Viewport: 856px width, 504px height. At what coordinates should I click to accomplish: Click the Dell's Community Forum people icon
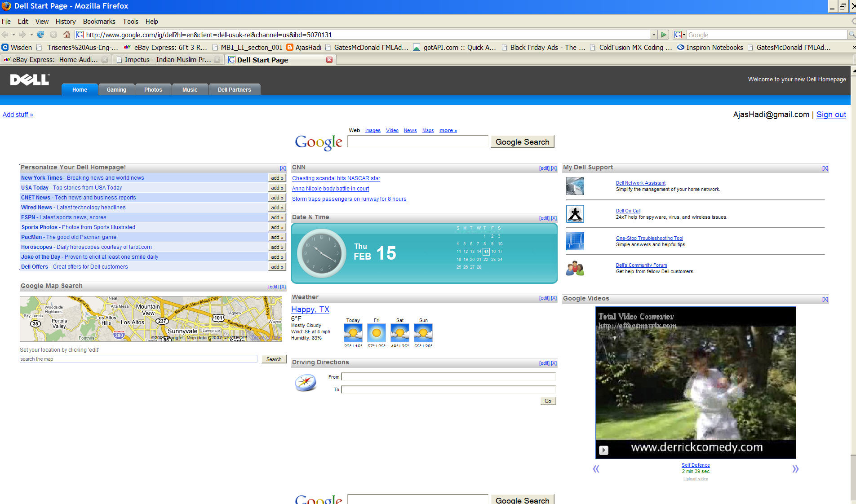(575, 269)
